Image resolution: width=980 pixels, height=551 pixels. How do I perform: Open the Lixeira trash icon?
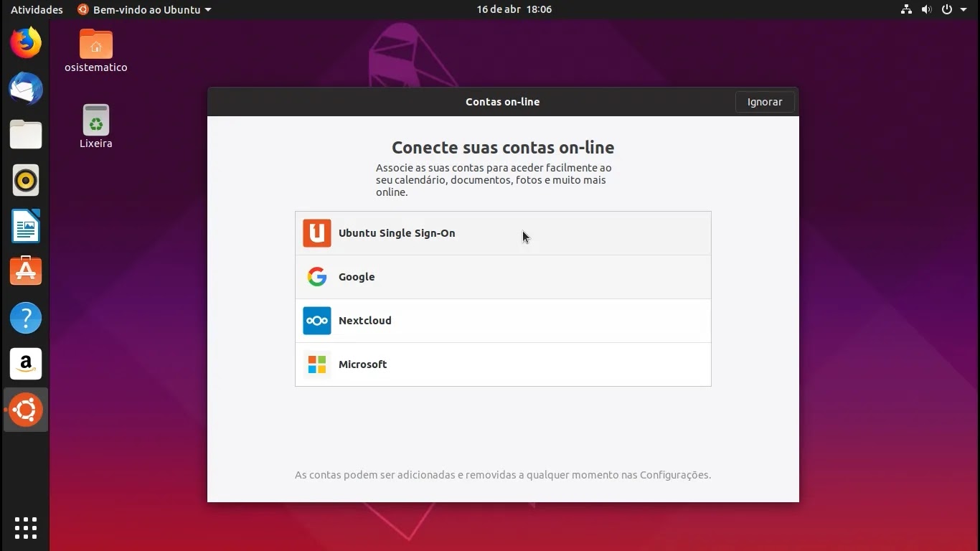(x=96, y=120)
